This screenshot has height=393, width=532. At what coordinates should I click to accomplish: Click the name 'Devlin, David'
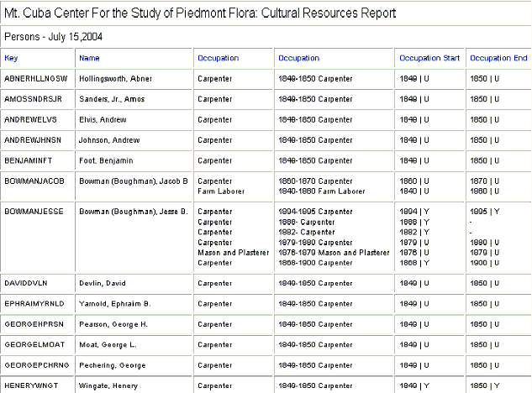pyautogui.click(x=103, y=283)
